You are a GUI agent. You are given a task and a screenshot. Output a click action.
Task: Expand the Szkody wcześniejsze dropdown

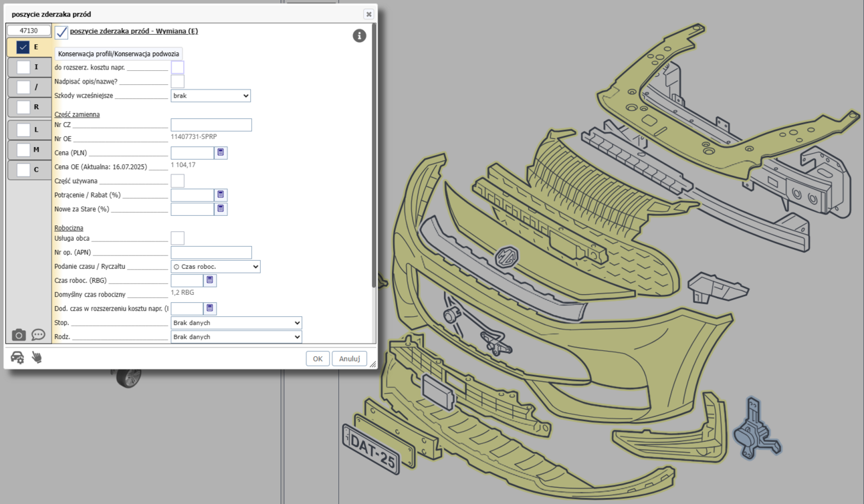click(211, 96)
